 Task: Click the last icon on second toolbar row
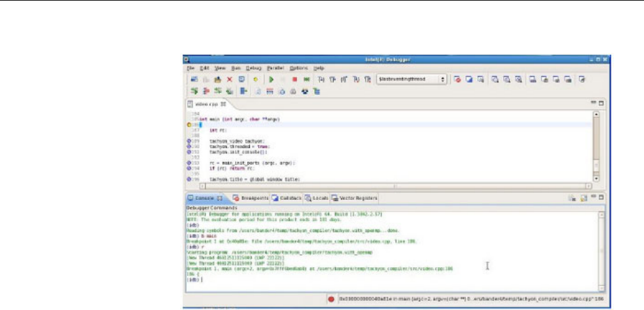coord(317,91)
